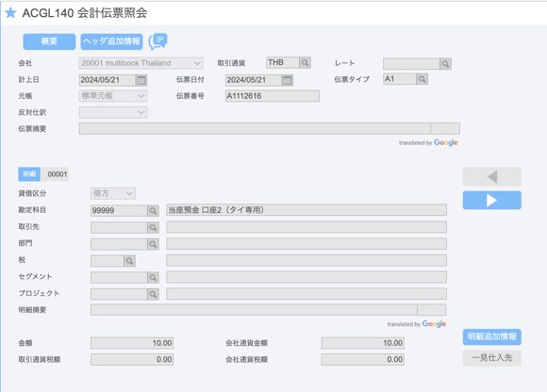This screenshot has height=392, width=547.
Task: Switch to the 概要 tab
Action: [x=49, y=41]
